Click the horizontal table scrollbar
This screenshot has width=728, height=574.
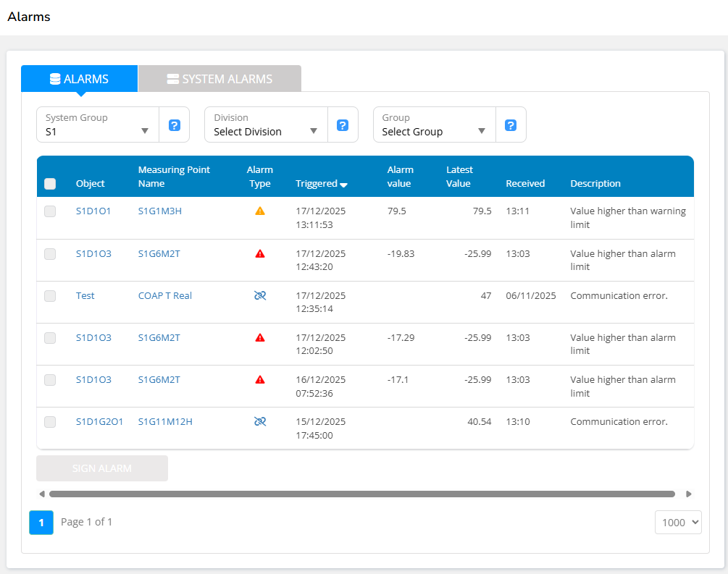coord(361,494)
